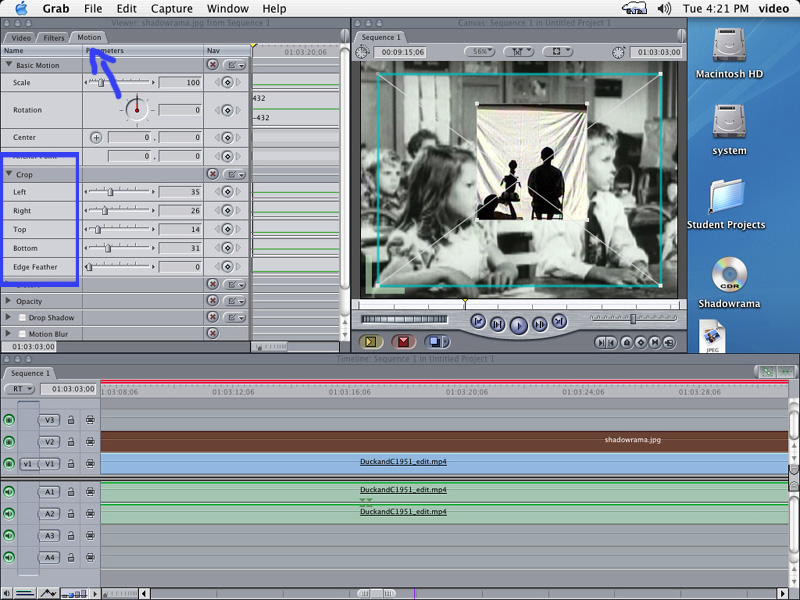Reset Basic Motion with the red X button
Image resolution: width=800 pixels, height=600 pixels.
coord(212,65)
